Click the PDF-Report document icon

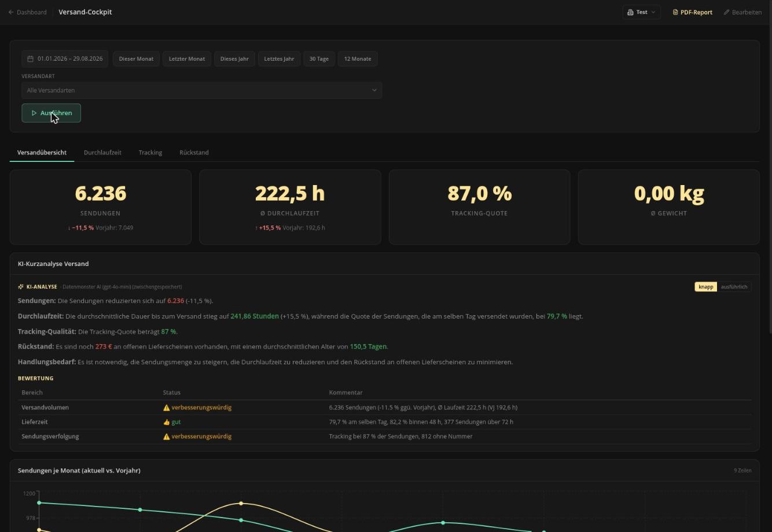[675, 12]
